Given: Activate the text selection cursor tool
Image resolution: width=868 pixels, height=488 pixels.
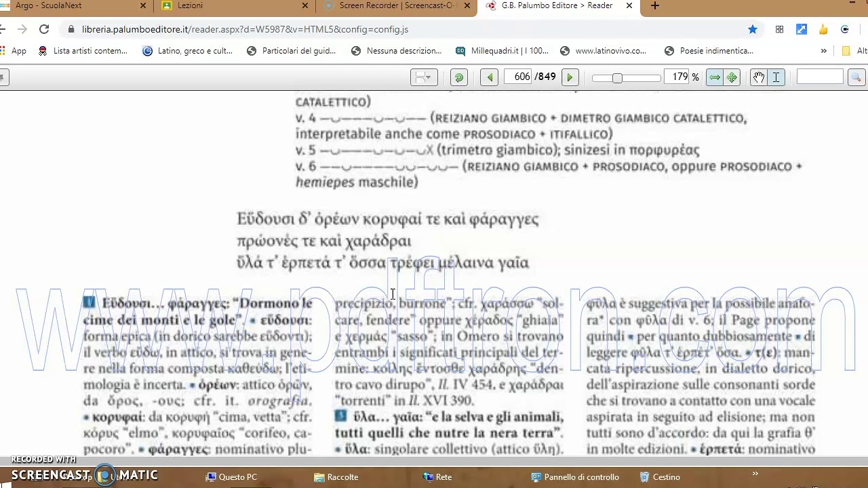Looking at the screenshot, I should 776,77.
